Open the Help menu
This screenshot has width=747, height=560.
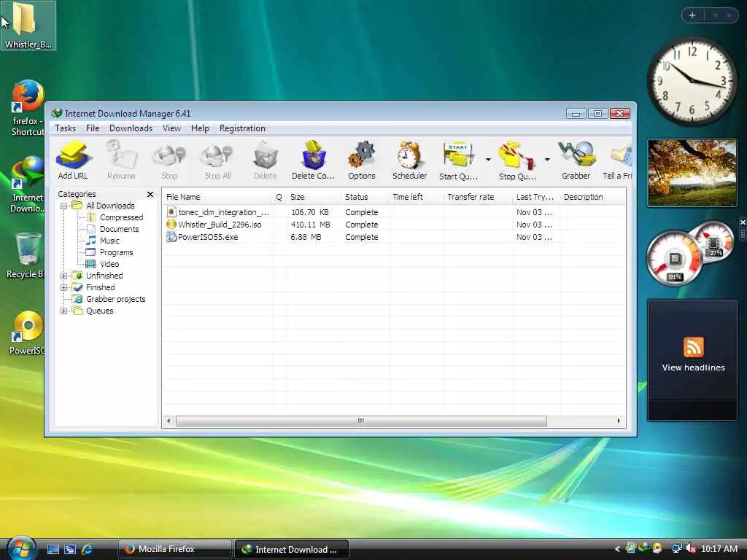(200, 128)
